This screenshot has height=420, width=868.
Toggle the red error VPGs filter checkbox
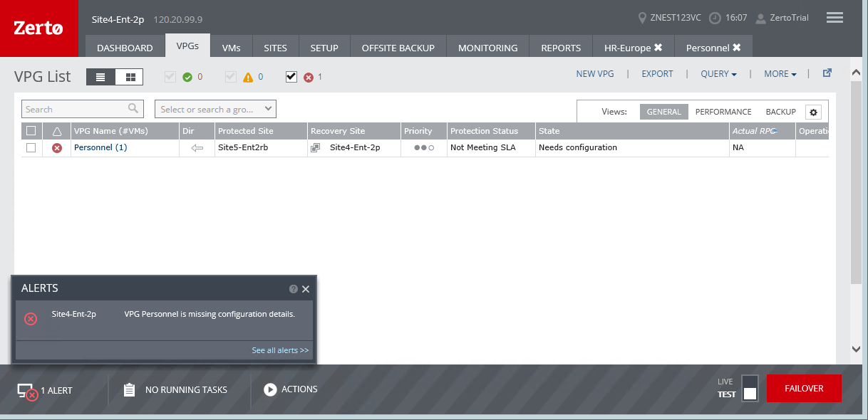[x=291, y=77]
